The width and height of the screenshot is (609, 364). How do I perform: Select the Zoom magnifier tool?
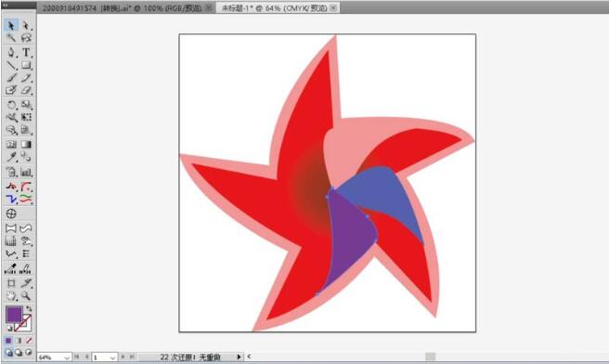click(26, 296)
